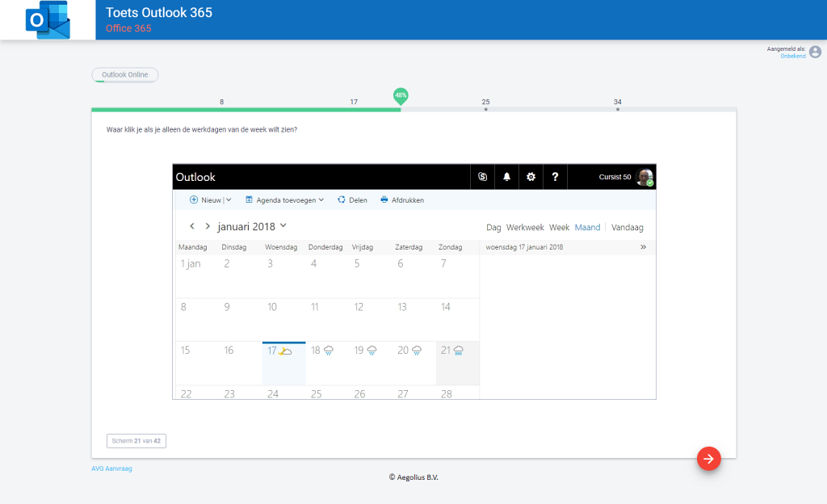Select day 24 in the calendar

pyautogui.click(x=273, y=394)
